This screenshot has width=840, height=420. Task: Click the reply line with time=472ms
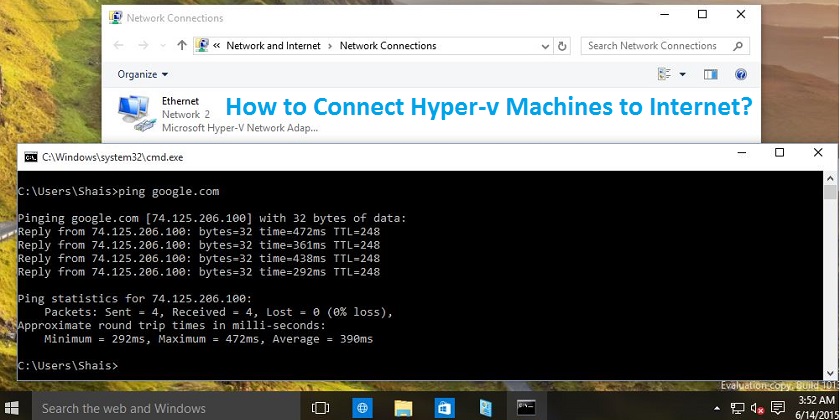199,231
